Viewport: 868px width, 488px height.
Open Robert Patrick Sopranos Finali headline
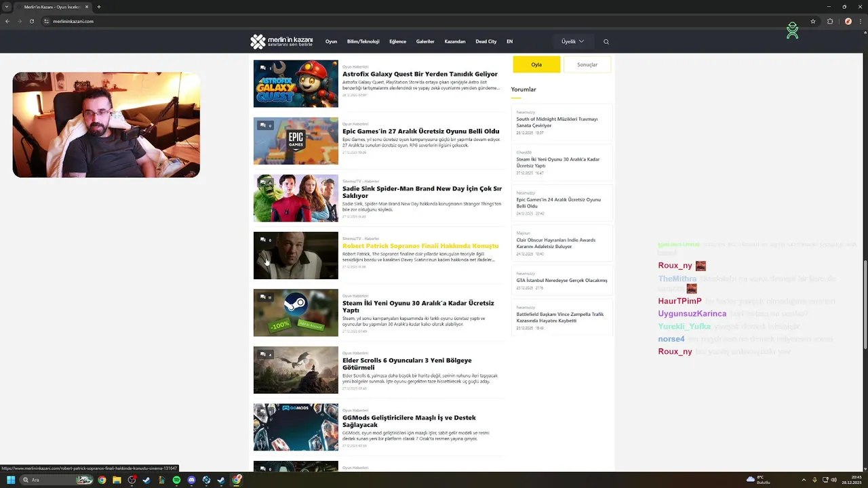tap(420, 246)
